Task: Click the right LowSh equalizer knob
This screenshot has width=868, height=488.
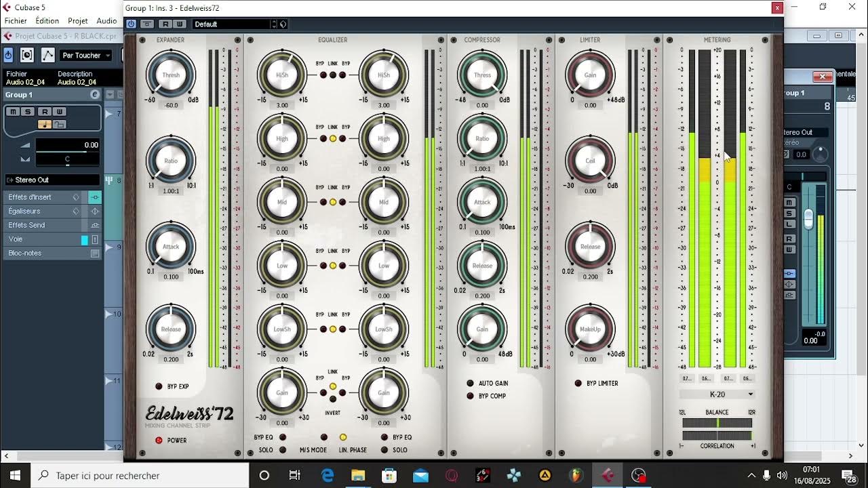Action: (x=384, y=329)
